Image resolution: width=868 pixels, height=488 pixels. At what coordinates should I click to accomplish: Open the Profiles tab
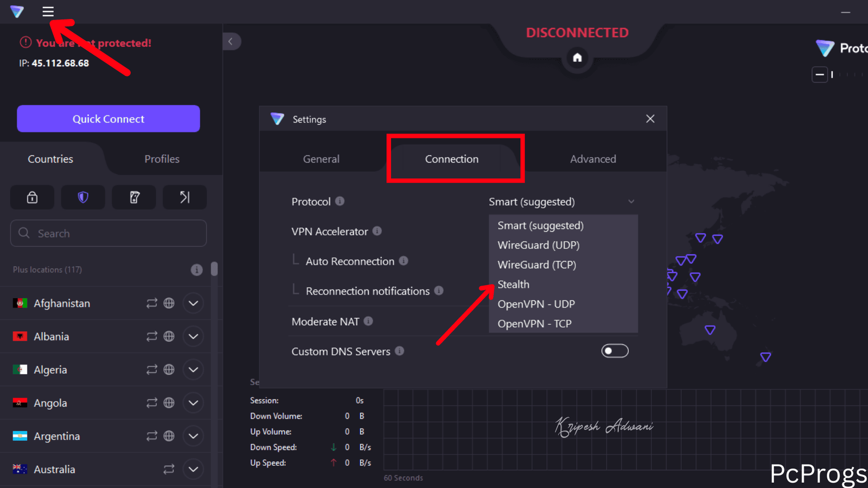click(162, 159)
